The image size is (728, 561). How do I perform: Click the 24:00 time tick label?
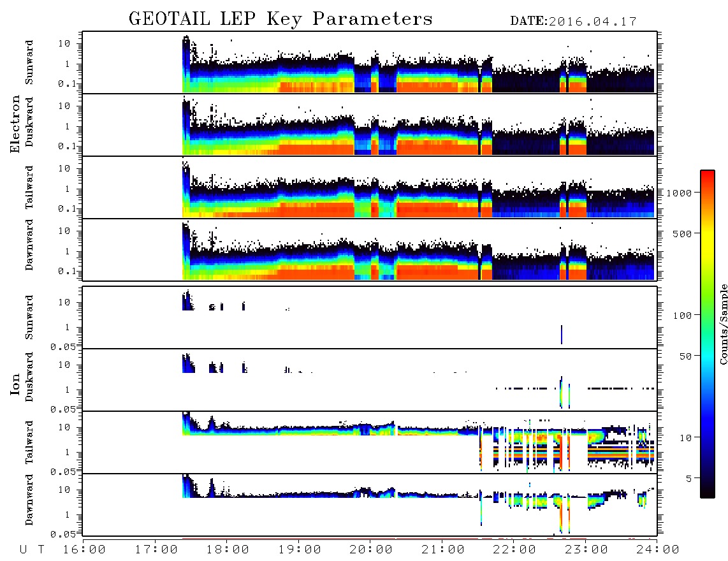pos(658,550)
